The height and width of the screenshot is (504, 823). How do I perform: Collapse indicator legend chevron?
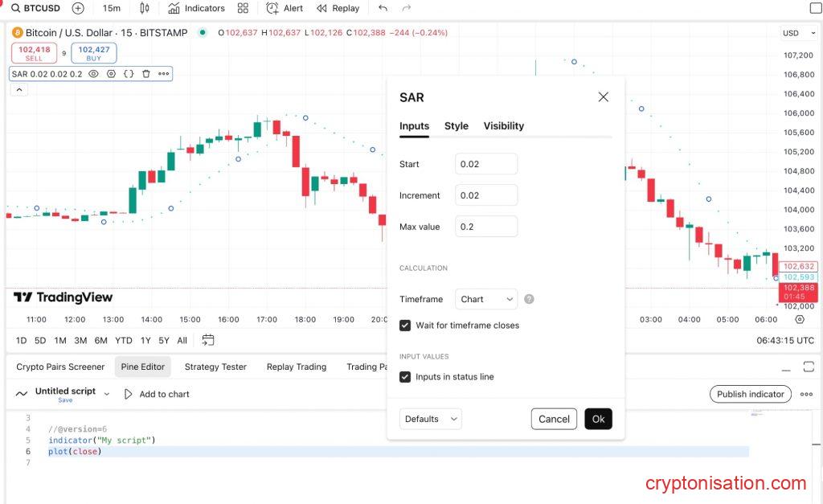(x=19, y=90)
